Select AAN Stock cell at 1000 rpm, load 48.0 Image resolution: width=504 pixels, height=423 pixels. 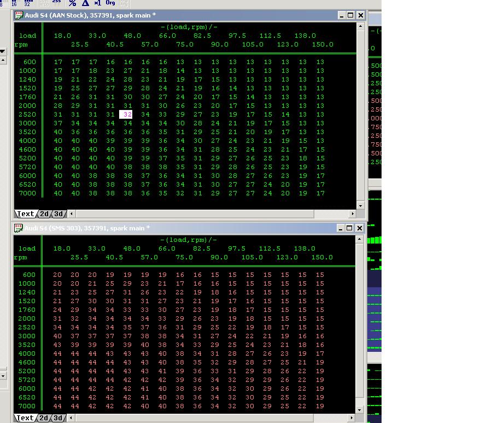[128, 71]
